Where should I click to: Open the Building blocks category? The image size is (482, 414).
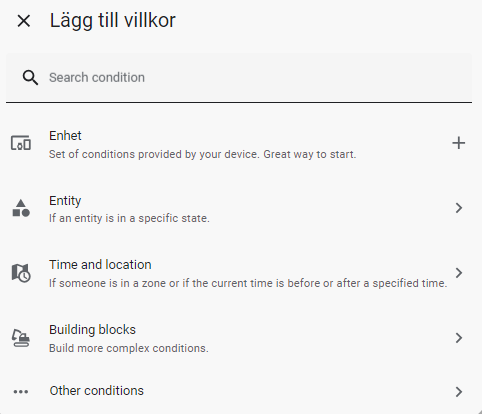click(239, 338)
